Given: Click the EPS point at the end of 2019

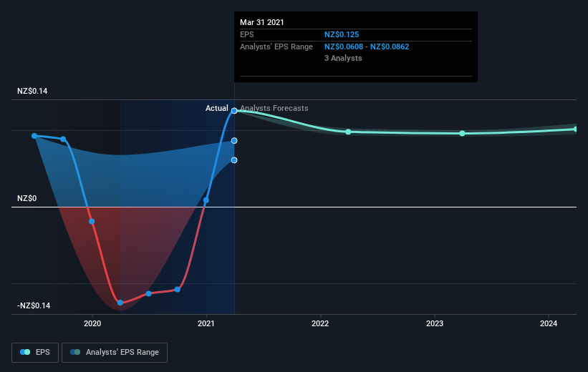Looking at the screenshot, I should point(63,139).
